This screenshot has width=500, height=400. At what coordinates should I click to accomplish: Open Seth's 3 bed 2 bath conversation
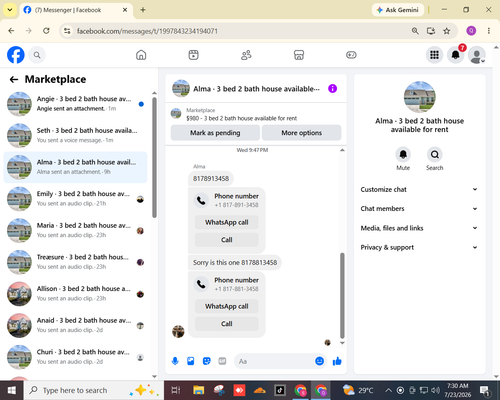[x=75, y=135]
